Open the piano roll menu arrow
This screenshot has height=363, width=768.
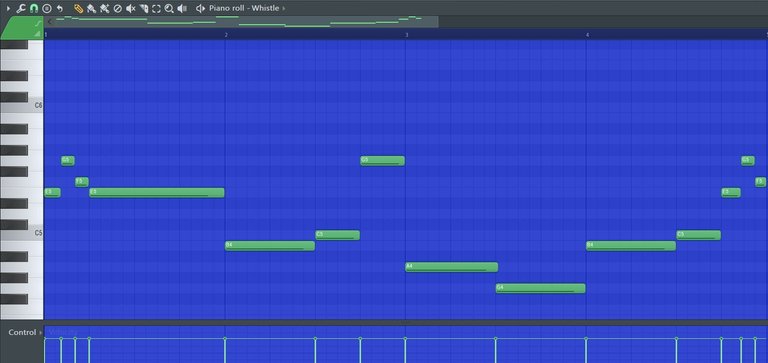pos(8,8)
